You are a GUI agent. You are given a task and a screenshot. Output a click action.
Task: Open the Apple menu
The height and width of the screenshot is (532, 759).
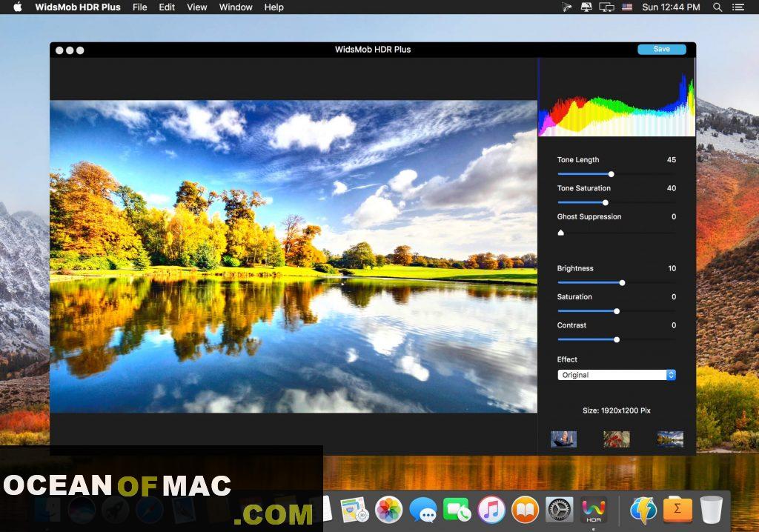(18, 7)
